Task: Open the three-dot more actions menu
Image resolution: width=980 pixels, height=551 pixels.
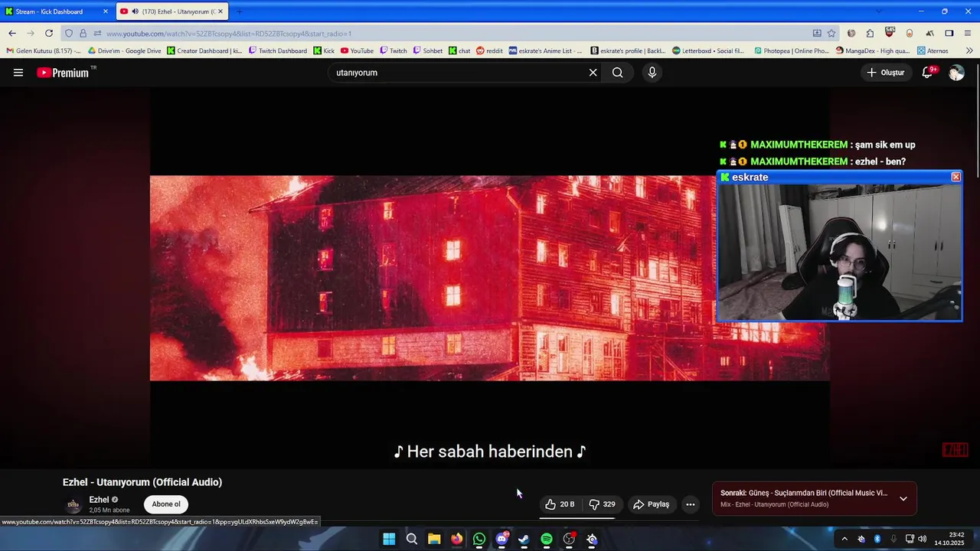Action: pos(690,504)
